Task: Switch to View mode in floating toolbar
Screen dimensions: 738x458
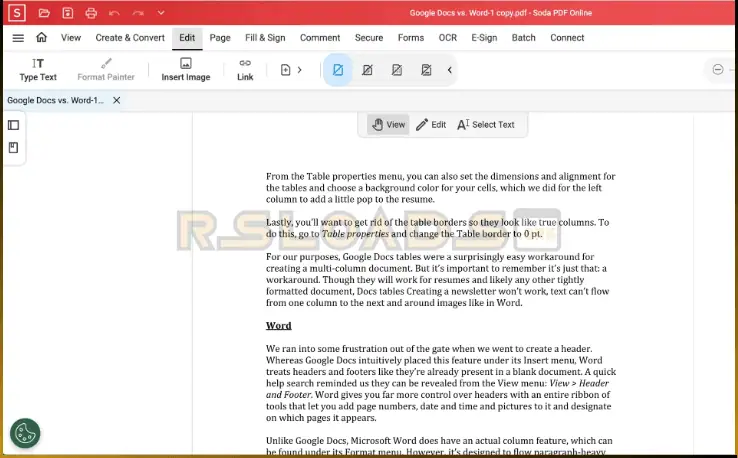Action: (x=388, y=125)
